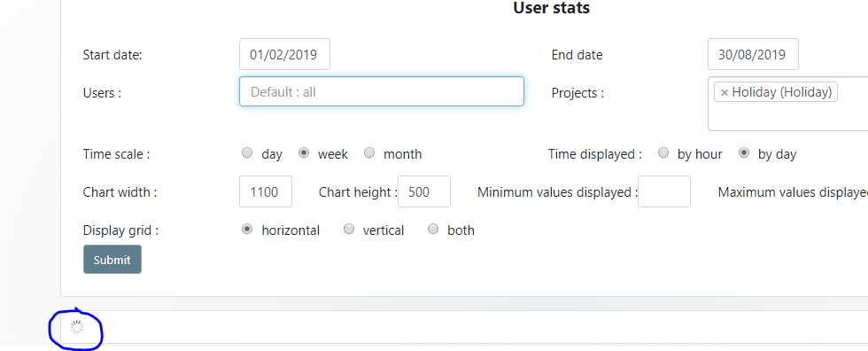Click the End date field
Image resolution: width=868 pixels, height=351 pixels.
pos(753,54)
